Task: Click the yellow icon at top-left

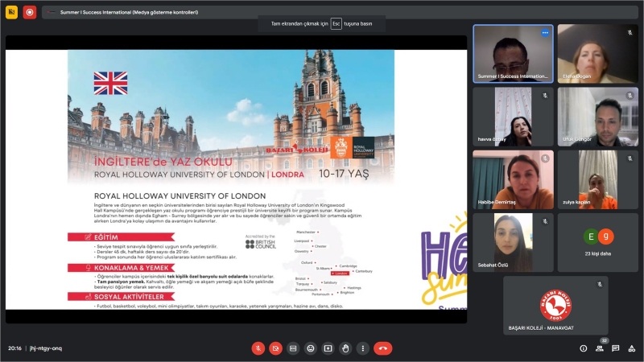Action: [11, 12]
